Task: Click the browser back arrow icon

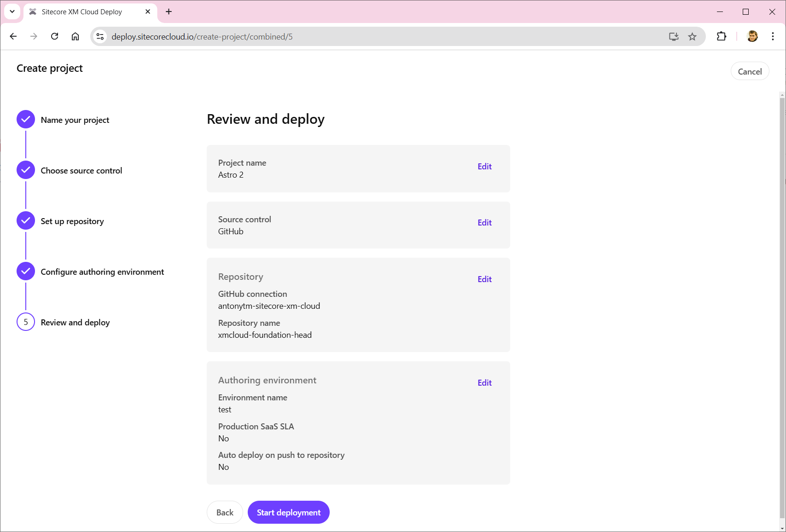Action: coord(13,36)
